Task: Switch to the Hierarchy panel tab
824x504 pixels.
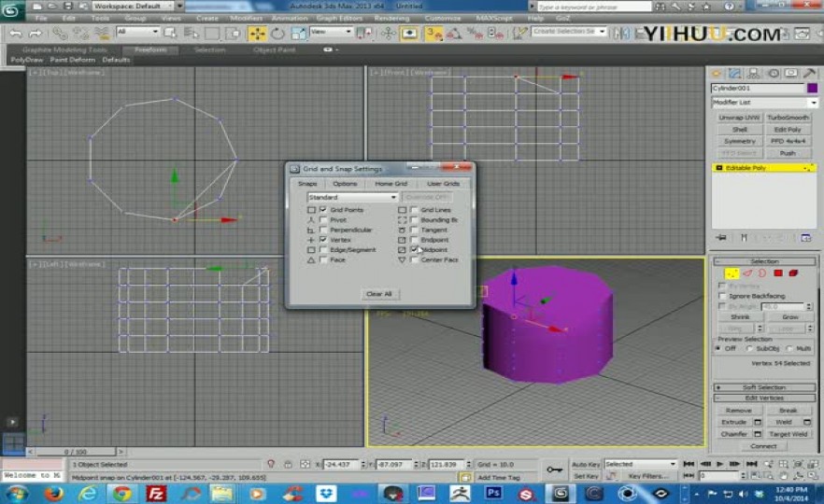Action: [x=754, y=74]
